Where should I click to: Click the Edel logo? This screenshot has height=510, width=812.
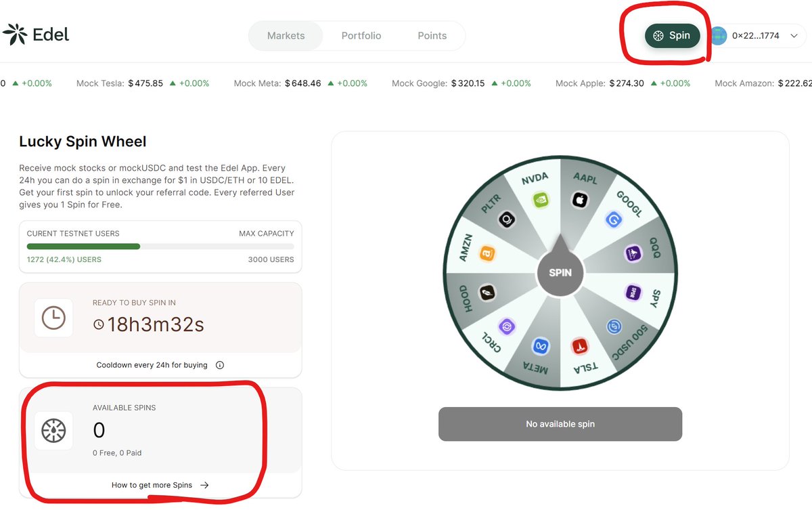(x=37, y=34)
